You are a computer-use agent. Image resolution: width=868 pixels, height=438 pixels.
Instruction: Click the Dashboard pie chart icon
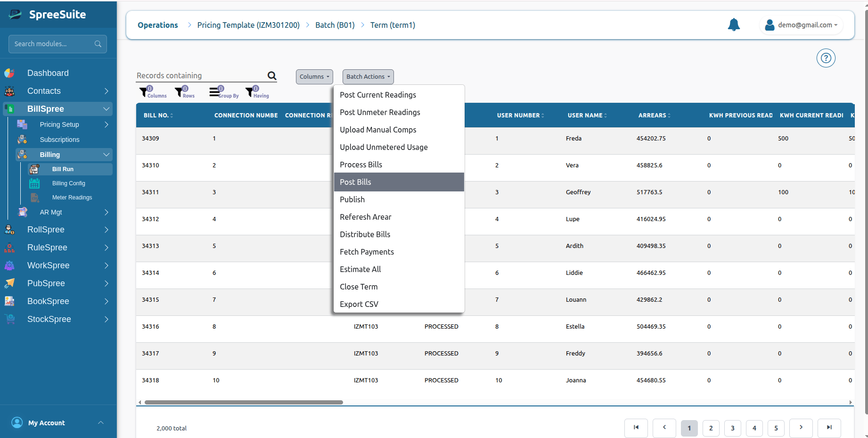tap(9, 73)
